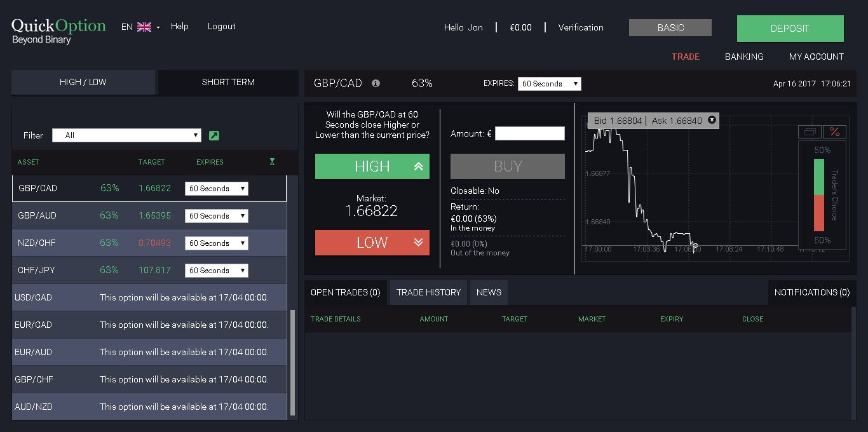Open the GBP/AUD row expiry dropdown

(x=216, y=216)
